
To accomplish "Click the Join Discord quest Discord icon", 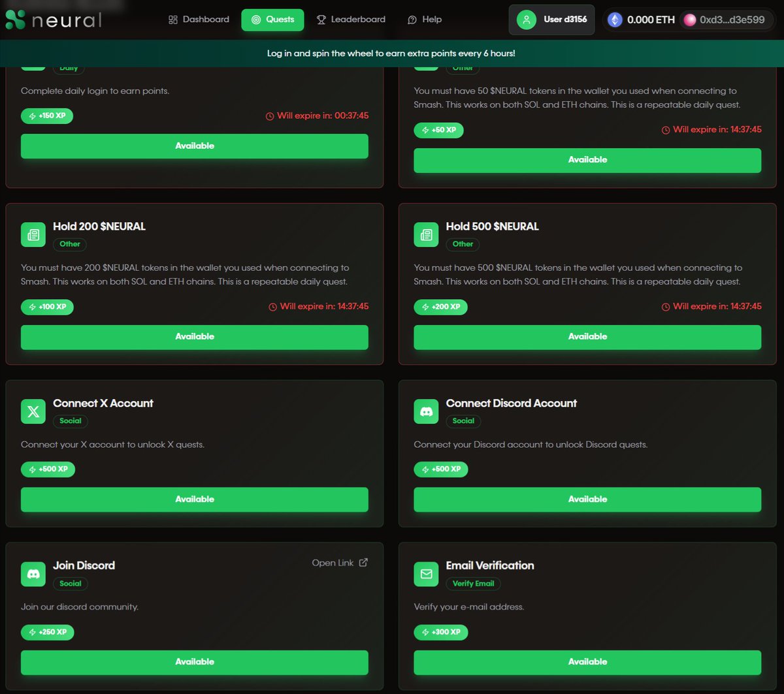I will click(x=33, y=574).
